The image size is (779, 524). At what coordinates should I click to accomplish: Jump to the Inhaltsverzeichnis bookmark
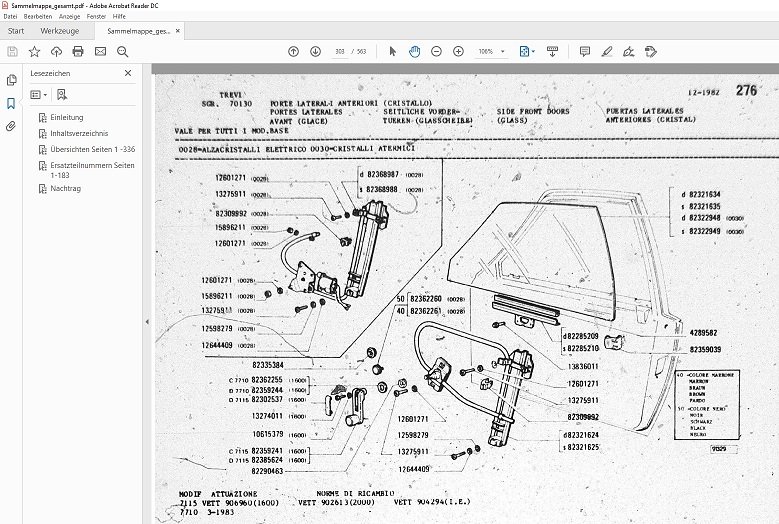click(79, 133)
